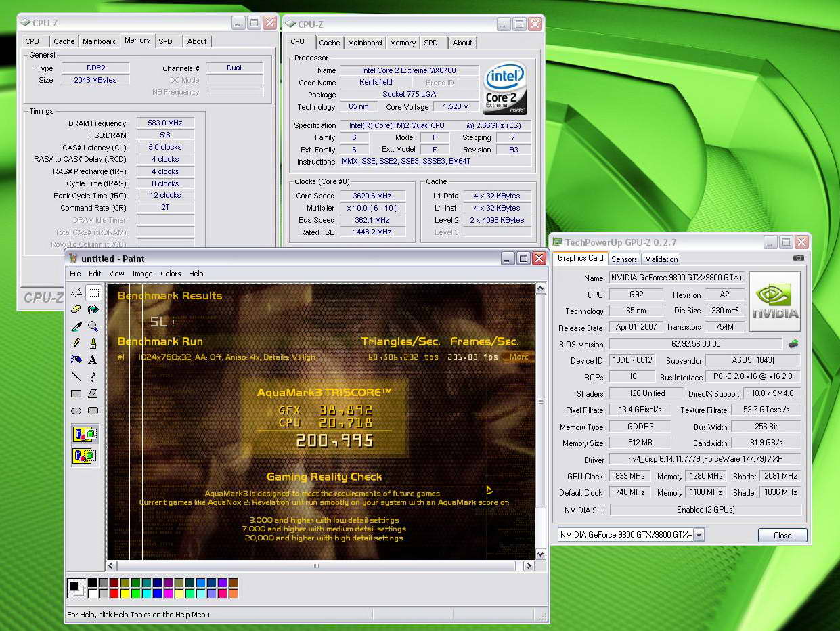This screenshot has width=840, height=631.
Task: Choose the Pencil tool in Paint
Action: tap(76, 343)
